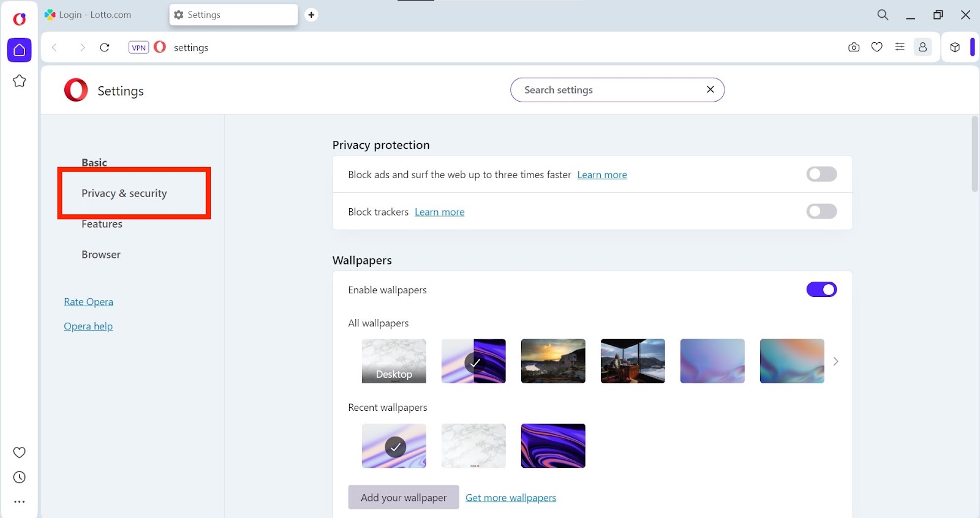Select the marble wallpaper in Recent wallpapers

473,446
